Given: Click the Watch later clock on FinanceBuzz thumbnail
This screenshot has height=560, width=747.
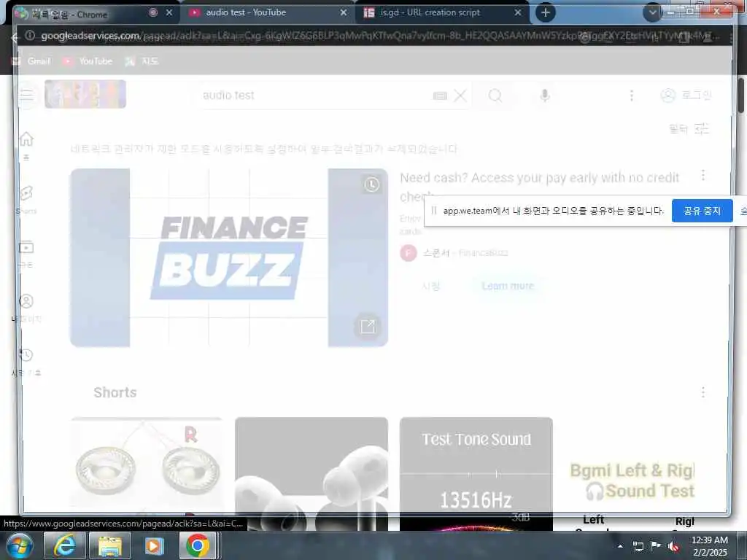Looking at the screenshot, I should click(x=371, y=184).
